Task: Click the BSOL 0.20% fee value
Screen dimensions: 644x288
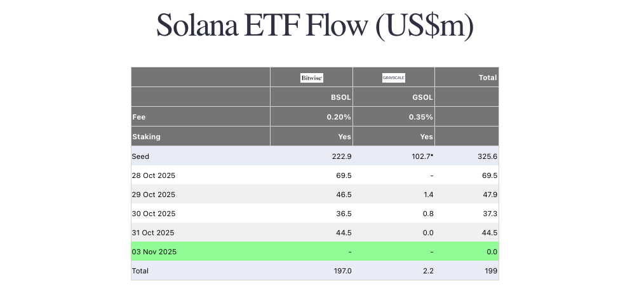Action: tap(339, 117)
